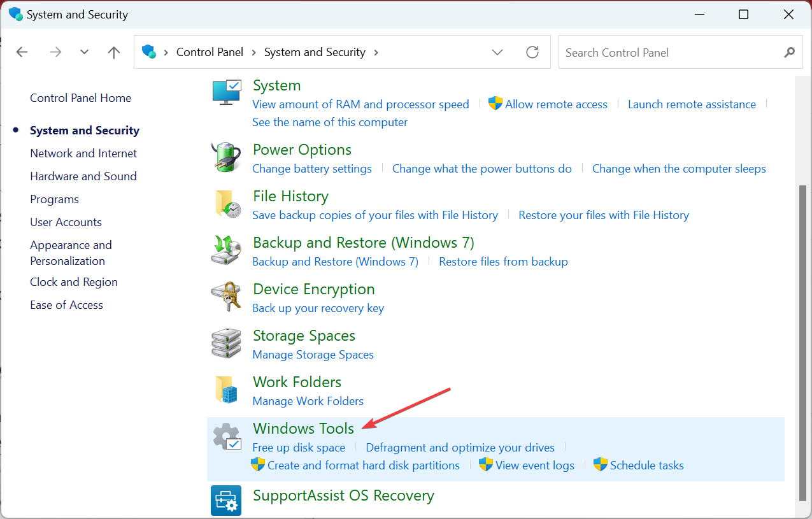812x519 pixels.
Task: Open the System heading link
Action: (x=276, y=85)
